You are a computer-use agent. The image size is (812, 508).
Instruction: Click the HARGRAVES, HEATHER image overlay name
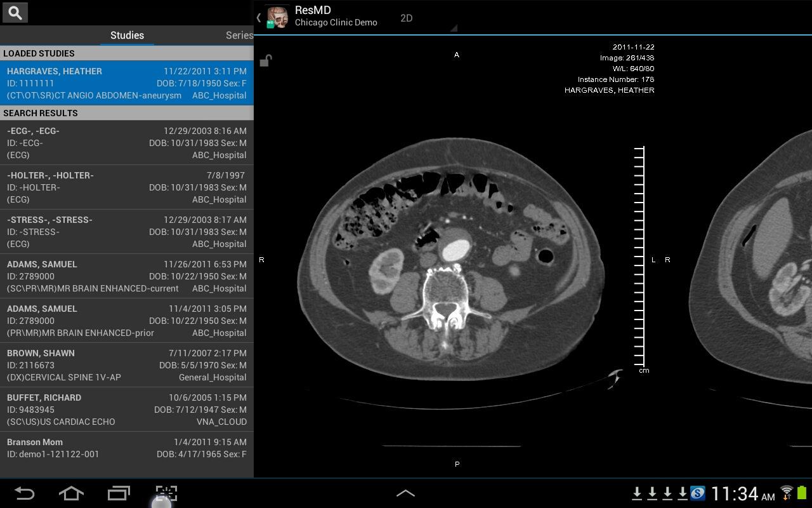click(610, 90)
